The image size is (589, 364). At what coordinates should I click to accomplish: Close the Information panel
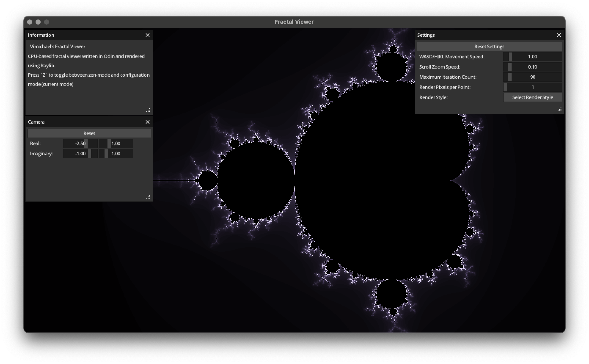[147, 35]
